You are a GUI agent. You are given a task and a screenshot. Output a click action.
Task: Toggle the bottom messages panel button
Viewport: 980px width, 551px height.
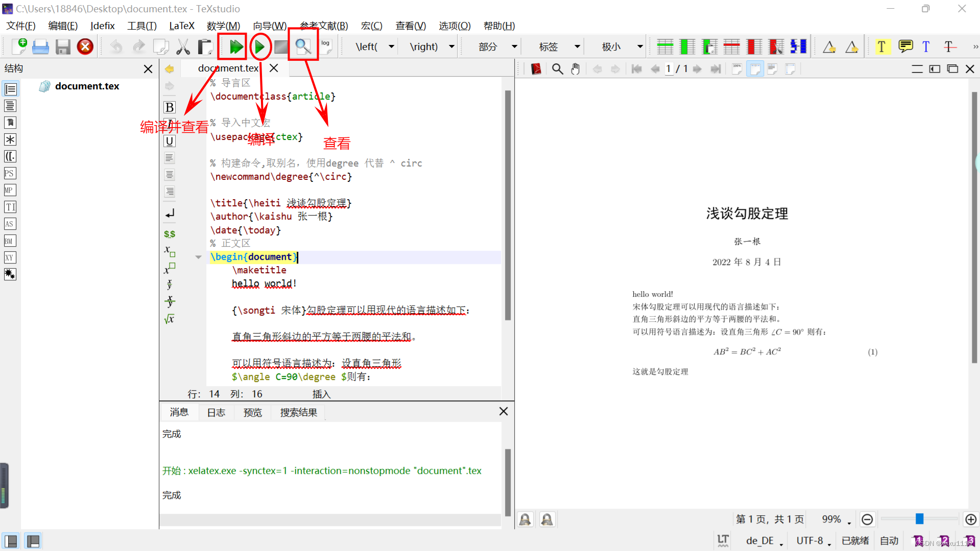click(33, 541)
